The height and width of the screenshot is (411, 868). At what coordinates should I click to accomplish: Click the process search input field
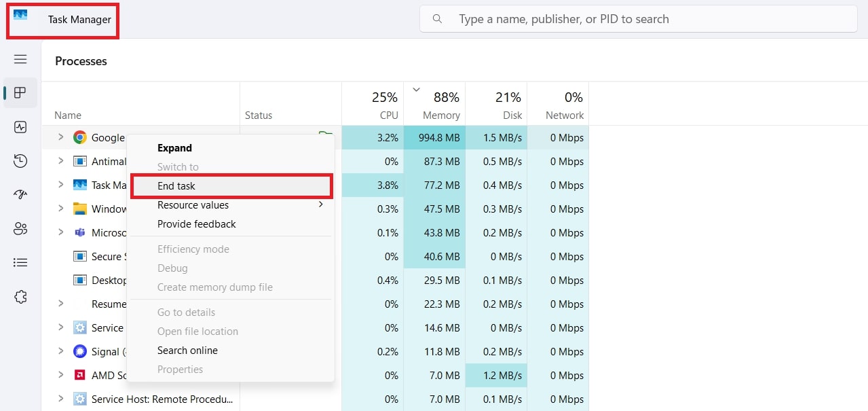click(639, 19)
